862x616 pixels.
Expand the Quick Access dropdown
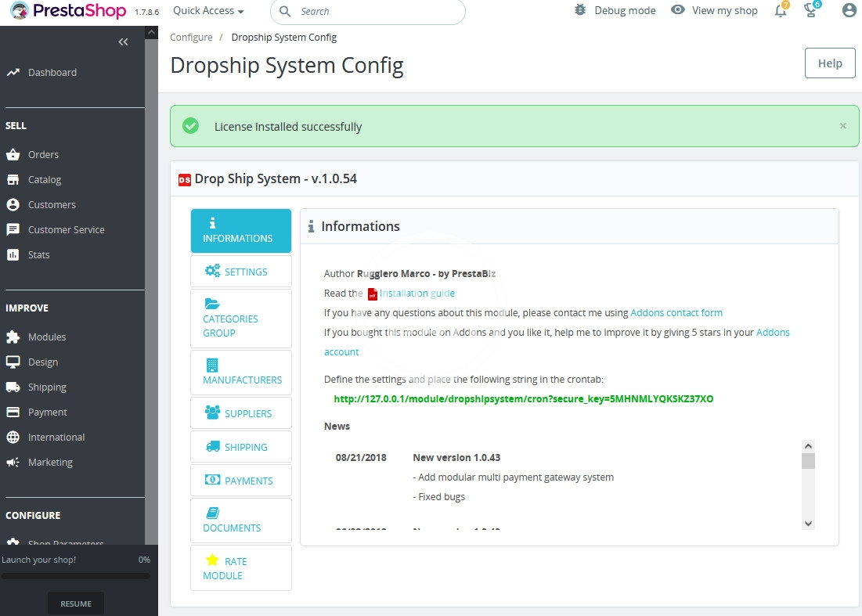click(208, 11)
